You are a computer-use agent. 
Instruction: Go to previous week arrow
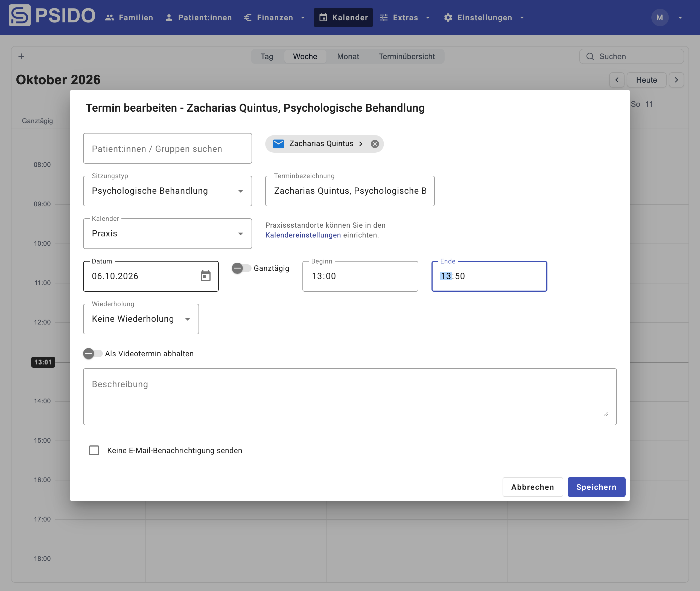(617, 80)
